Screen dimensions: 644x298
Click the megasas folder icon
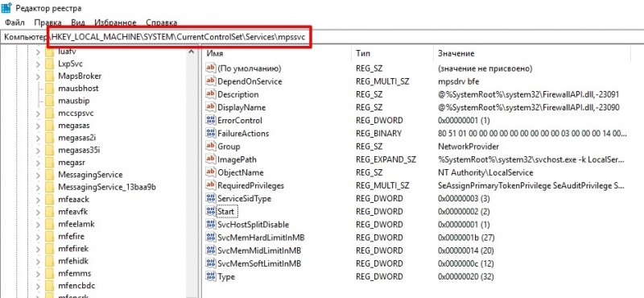click(x=49, y=126)
